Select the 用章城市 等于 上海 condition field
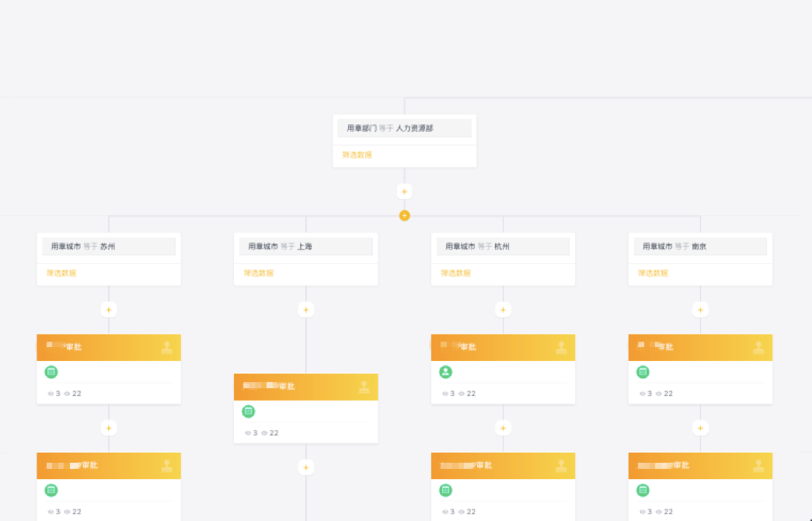The width and height of the screenshot is (812, 521). 306,246
